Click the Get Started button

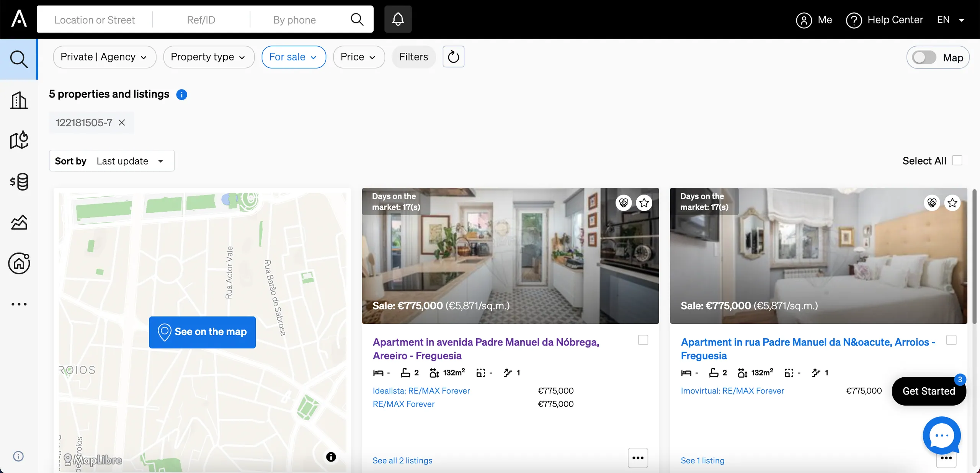pos(929,391)
